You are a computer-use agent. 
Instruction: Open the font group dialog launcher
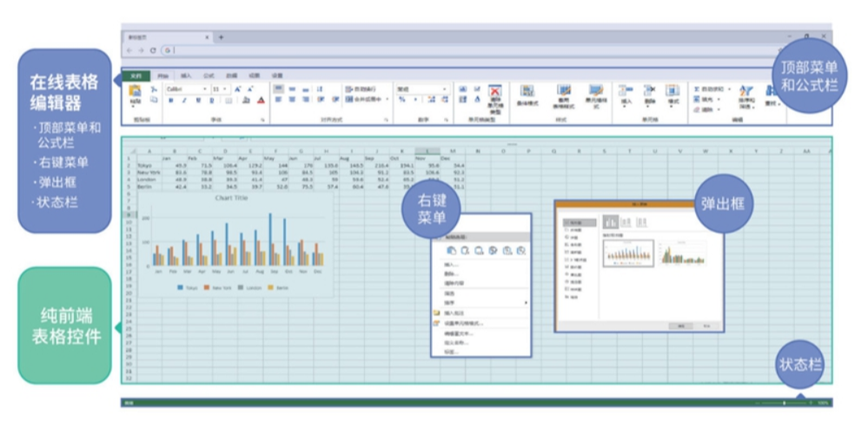point(262,120)
